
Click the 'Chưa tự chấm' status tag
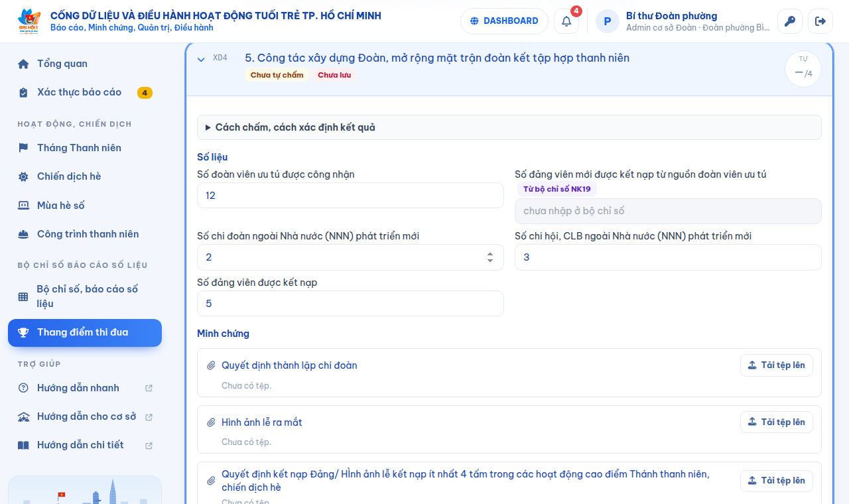point(277,75)
